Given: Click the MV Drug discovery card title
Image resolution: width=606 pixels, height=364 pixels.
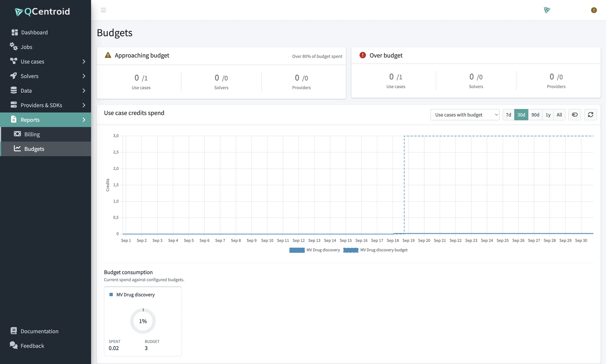Looking at the screenshot, I should click(135, 295).
